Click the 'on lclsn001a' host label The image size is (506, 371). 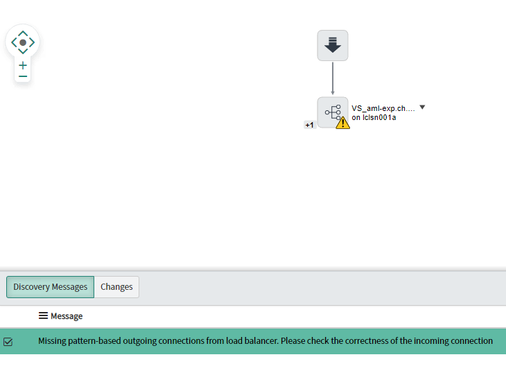[374, 117]
